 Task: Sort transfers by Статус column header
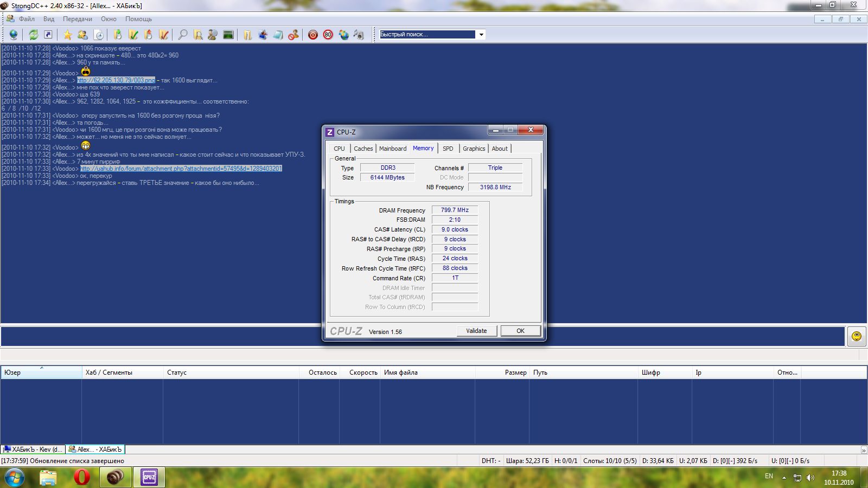231,373
